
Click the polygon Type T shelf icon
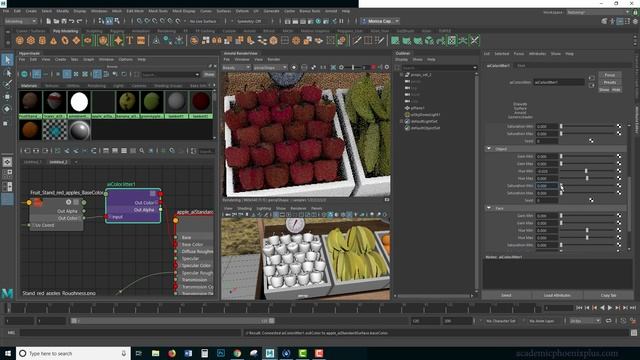(x=130, y=40)
